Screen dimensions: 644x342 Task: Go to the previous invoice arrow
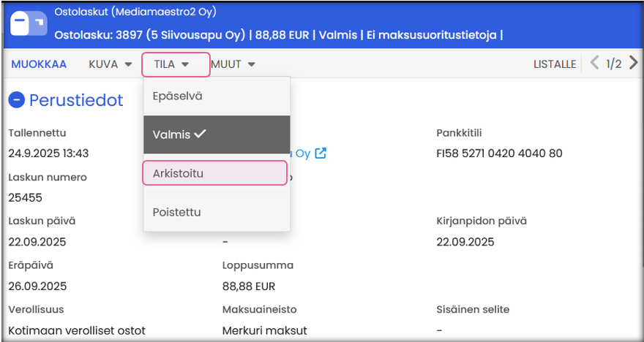tap(595, 64)
